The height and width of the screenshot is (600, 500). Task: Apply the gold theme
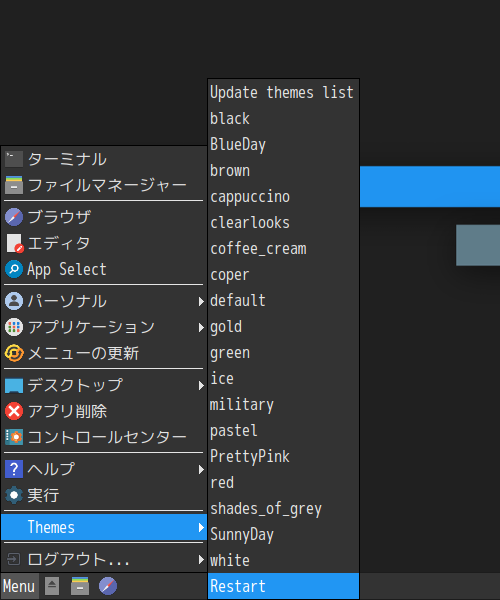(283, 327)
